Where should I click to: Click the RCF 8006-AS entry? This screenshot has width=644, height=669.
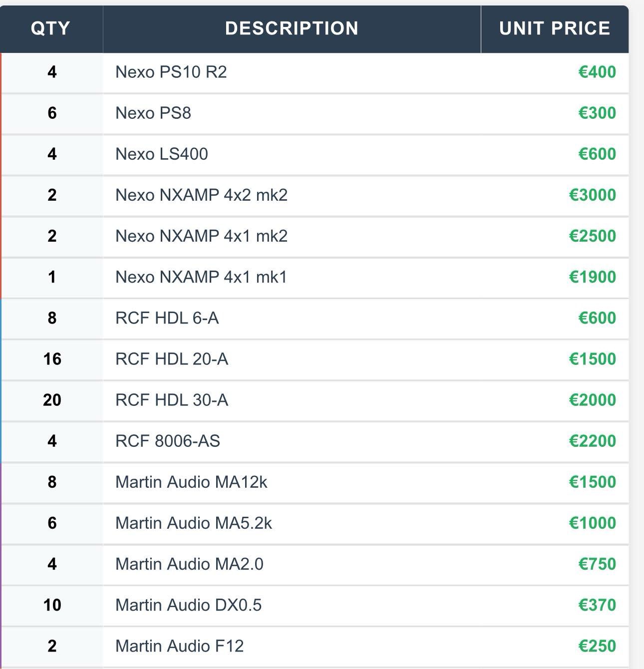[168, 441]
